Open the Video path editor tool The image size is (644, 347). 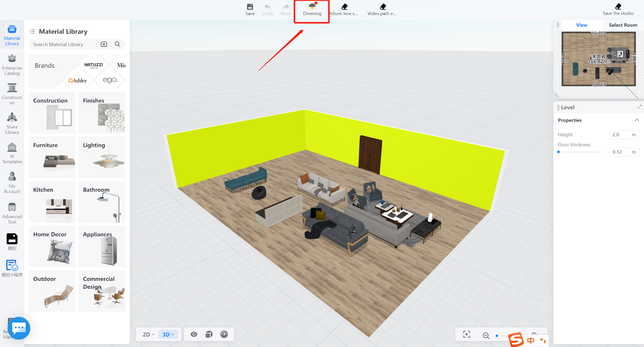[x=382, y=10]
